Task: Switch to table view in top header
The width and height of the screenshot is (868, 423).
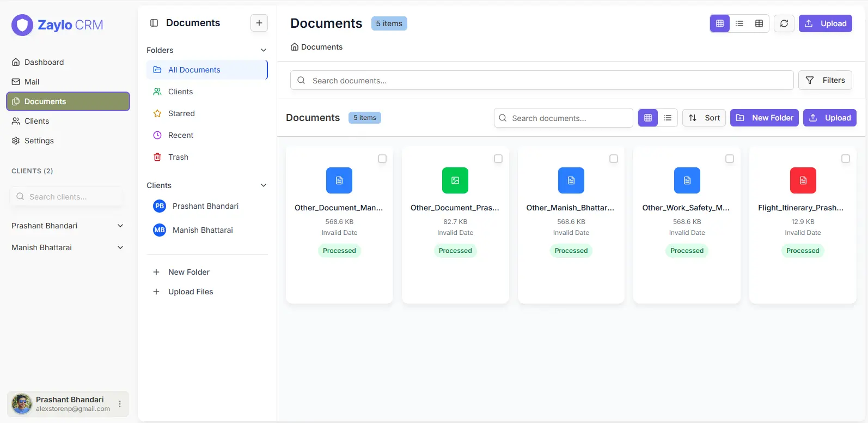Action: 759,23
